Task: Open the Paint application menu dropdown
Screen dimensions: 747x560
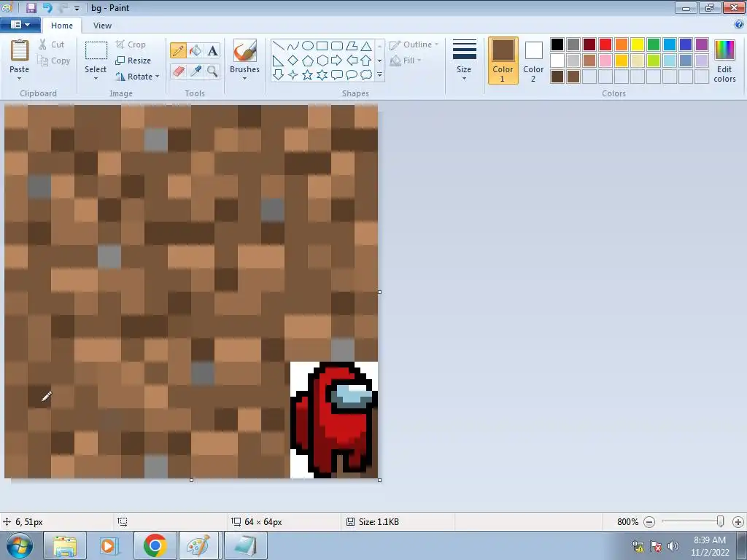Action: pyautogui.click(x=20, y=25)
